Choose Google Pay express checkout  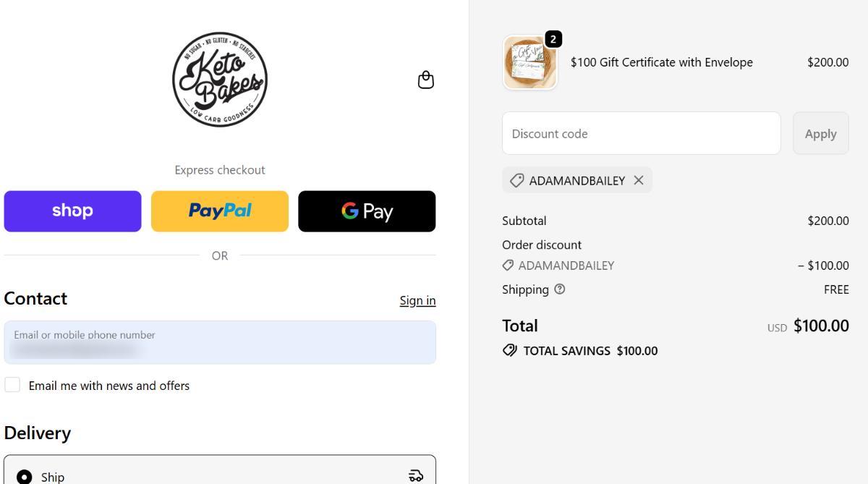[367, 211]
